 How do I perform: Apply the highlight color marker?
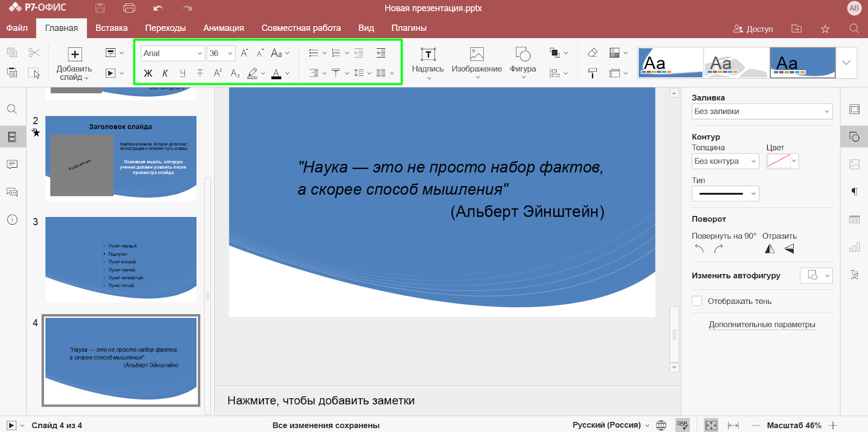[x=252, y=73]
